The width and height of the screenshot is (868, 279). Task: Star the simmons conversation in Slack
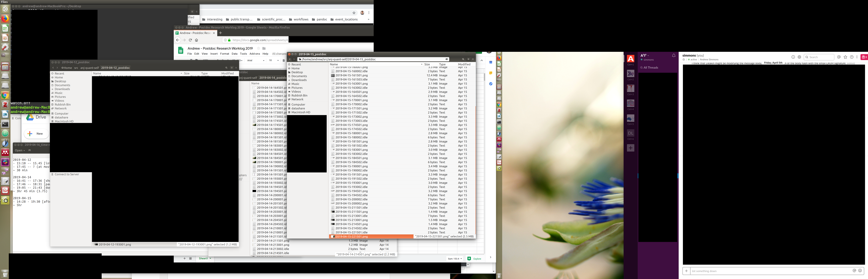point(684,60)
